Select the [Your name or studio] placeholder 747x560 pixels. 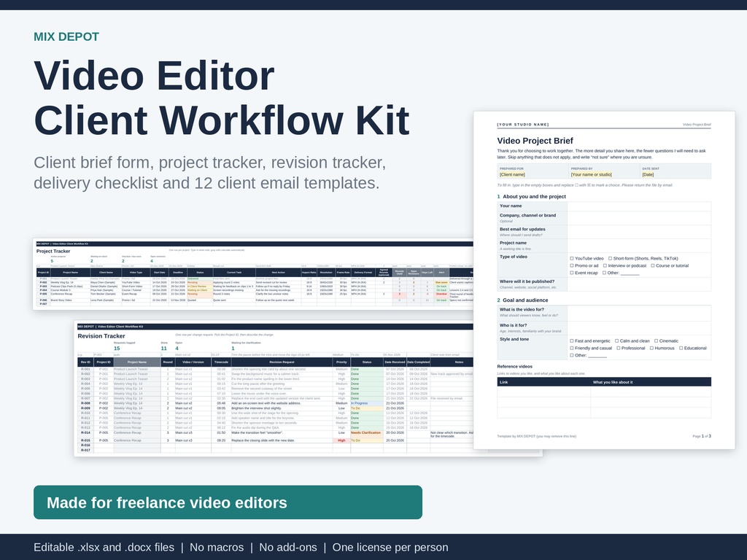pos(591,175)
